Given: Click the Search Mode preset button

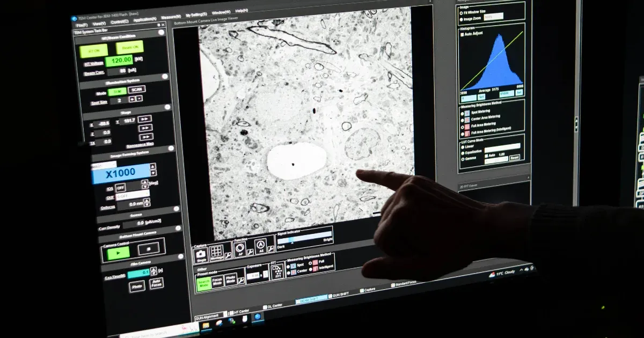Looking at the screenshot, I should [204, 284].
